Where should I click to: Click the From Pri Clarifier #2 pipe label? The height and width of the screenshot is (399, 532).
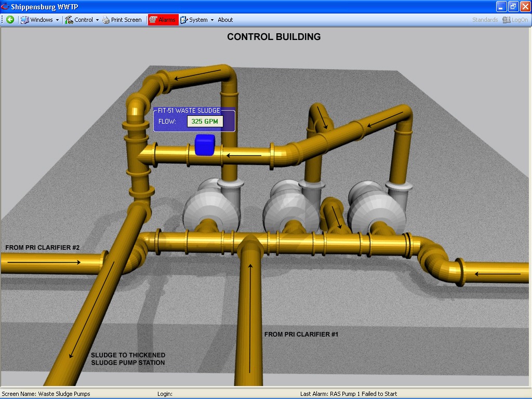(x=42, y=247)
